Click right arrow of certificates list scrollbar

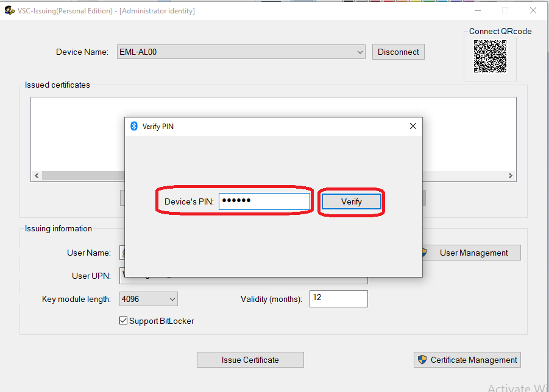(x=511, y=176)
